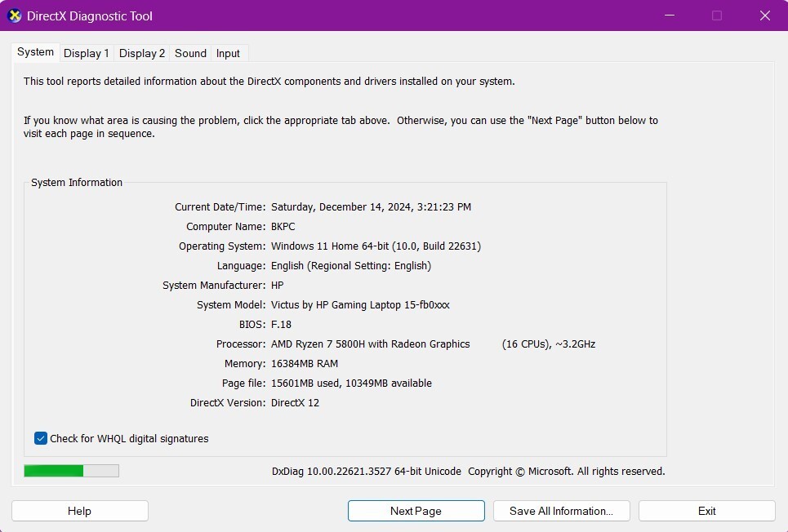Uncheck Check for WHQL digital signatures
Screen dimensions: 788x532
coord(41,438)
